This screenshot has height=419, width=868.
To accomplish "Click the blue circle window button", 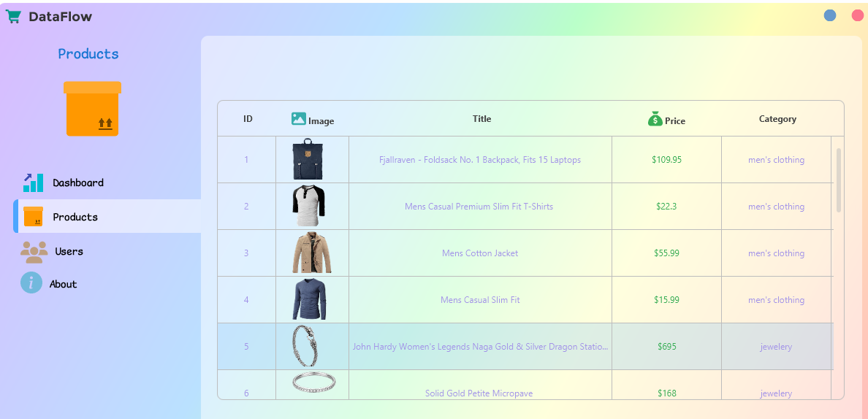I will [830, 15].
